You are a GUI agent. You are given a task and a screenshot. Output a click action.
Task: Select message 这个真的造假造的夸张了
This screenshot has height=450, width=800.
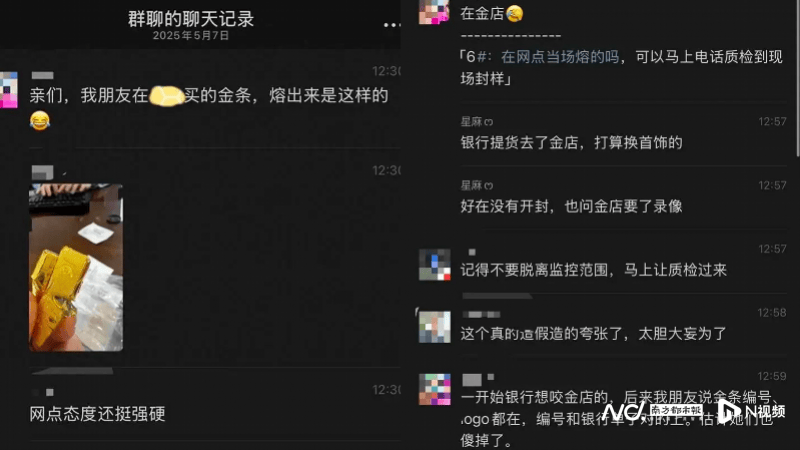pyautogui.click(x=593, y=334)
